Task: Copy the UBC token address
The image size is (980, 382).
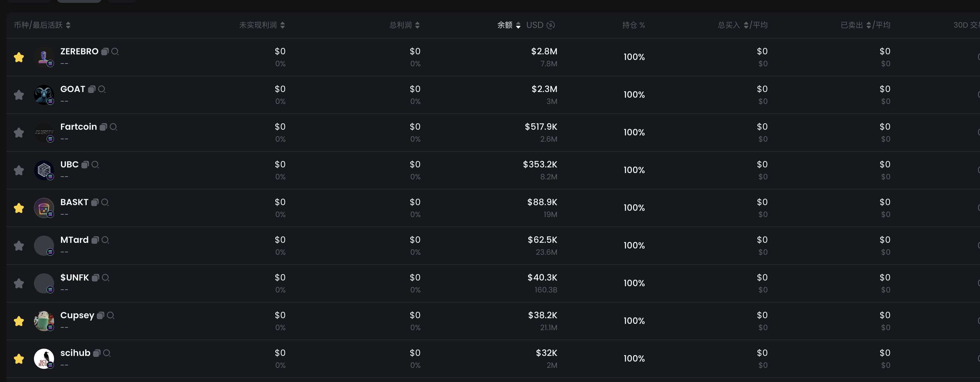Action: (x=85, y=164)
